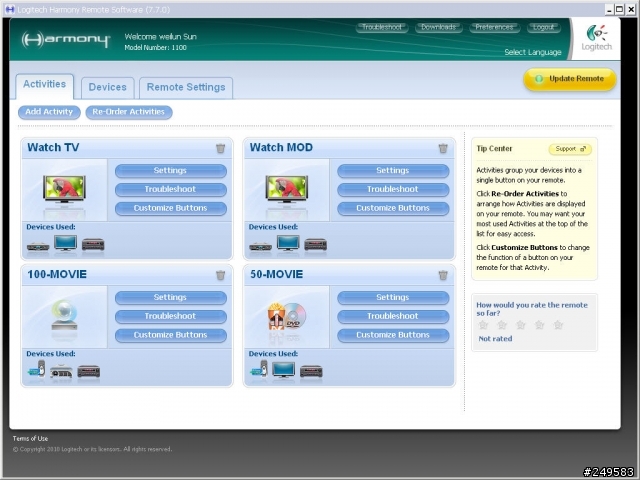640x480 pixels.
Task: Click the Not rated text
Action: click(495, 339)
